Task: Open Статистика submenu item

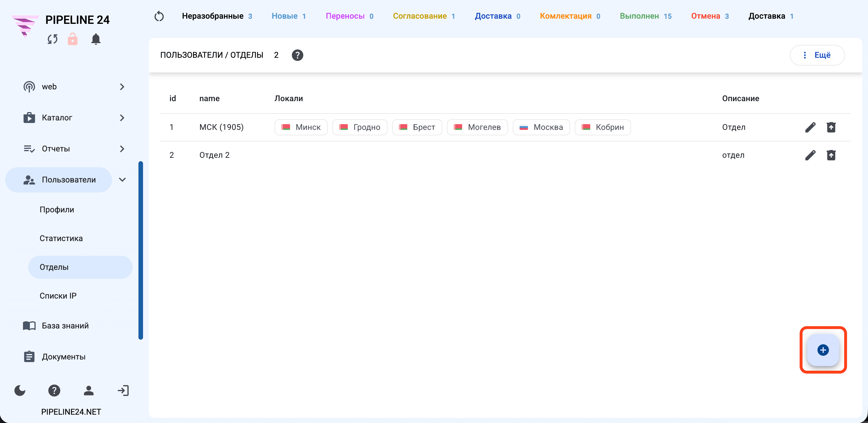Action: (61, 238)
